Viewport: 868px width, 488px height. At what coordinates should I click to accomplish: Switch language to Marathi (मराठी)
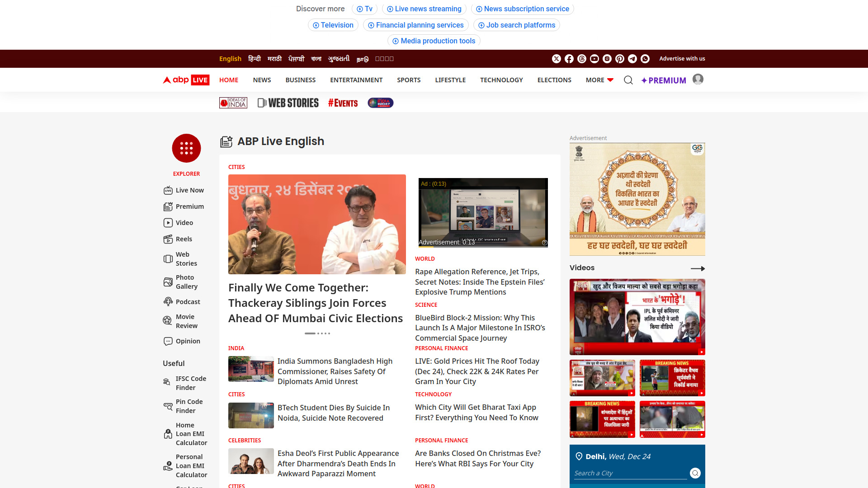coord(274,59)
